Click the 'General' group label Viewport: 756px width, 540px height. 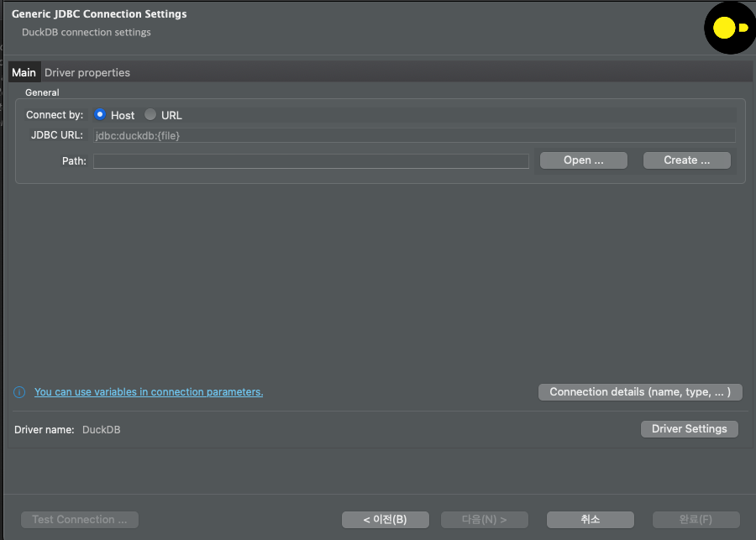pos(43,92)
